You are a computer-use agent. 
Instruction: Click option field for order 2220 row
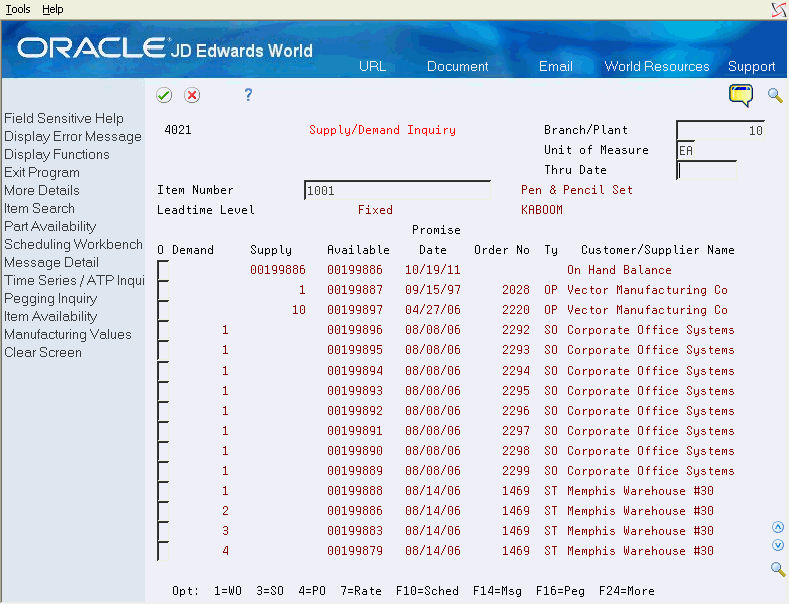click(163, 310)
